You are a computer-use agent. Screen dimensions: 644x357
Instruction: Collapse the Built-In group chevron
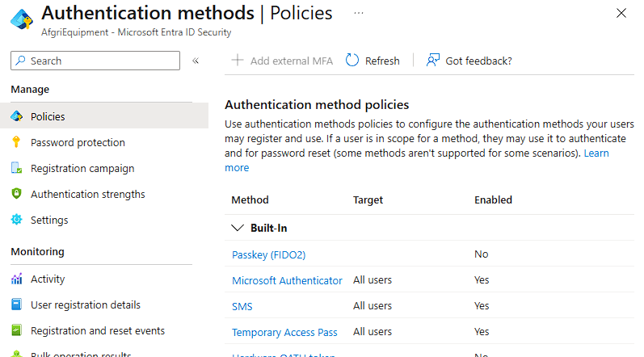click(238, 228)
